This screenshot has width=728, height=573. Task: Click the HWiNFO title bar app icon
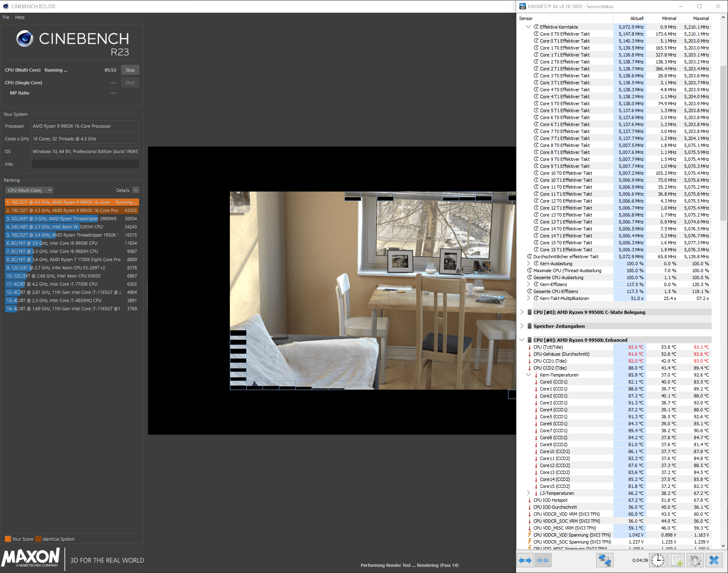click(x=523, y=6)
